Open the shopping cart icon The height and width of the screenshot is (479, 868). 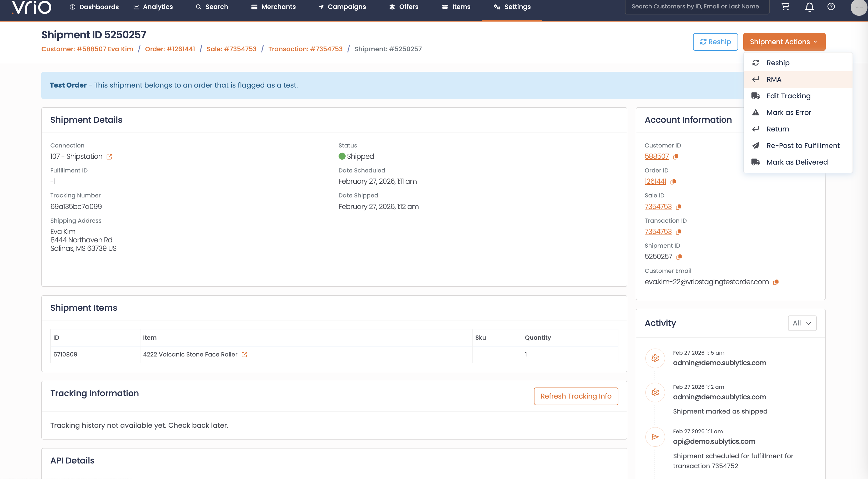[785, 7]
